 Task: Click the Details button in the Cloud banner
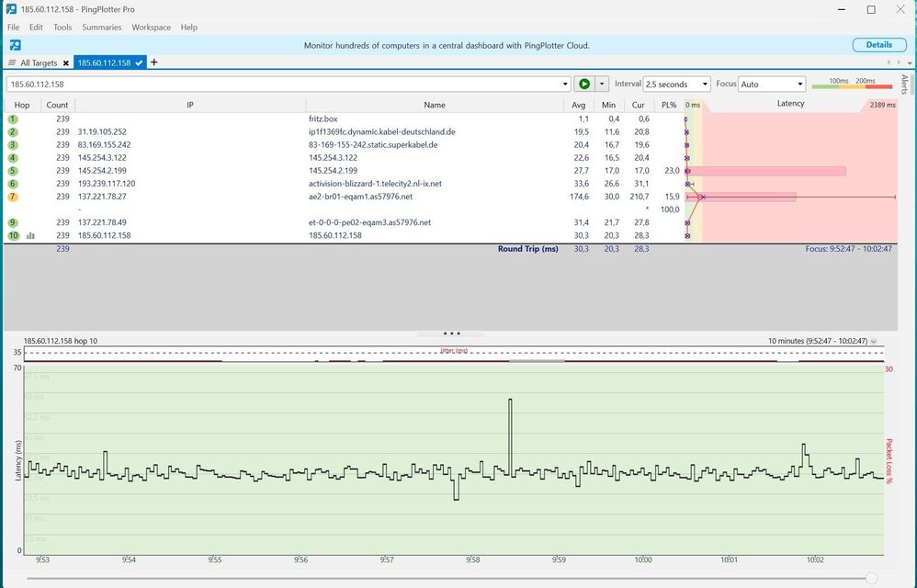click(x=878, y=44)
